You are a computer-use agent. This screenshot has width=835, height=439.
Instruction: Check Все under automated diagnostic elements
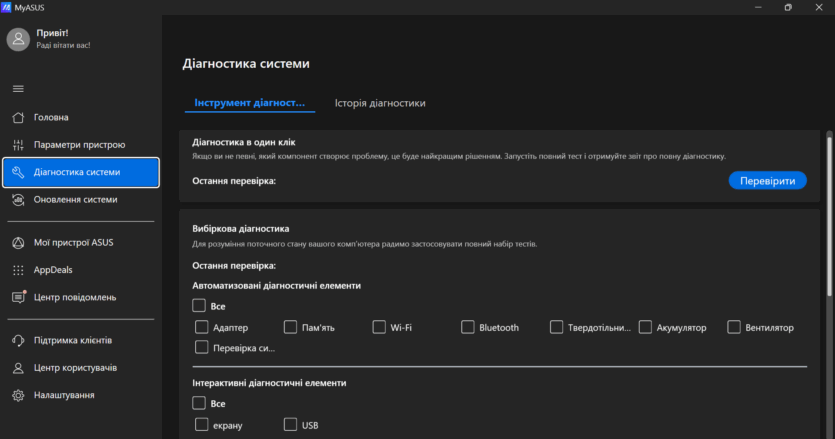199,306
